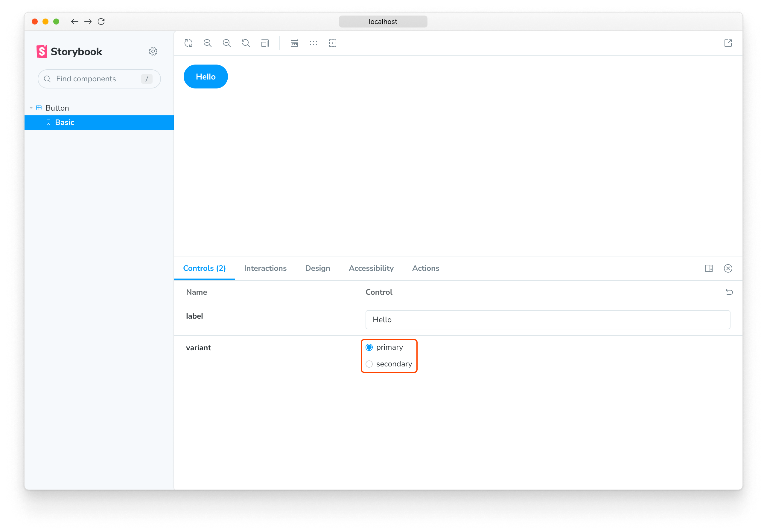Click the reset controls arrow button
The image size is (767, 532).
(x=728, y=292)
